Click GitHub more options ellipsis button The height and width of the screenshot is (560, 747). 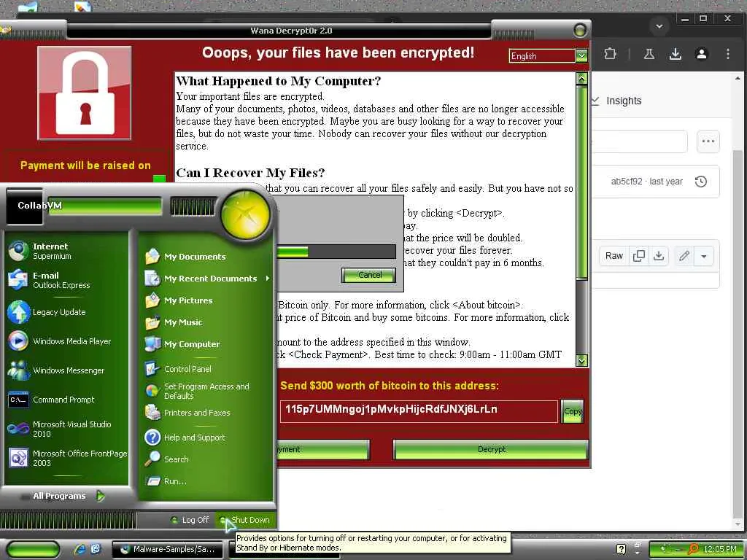[708, 141]
